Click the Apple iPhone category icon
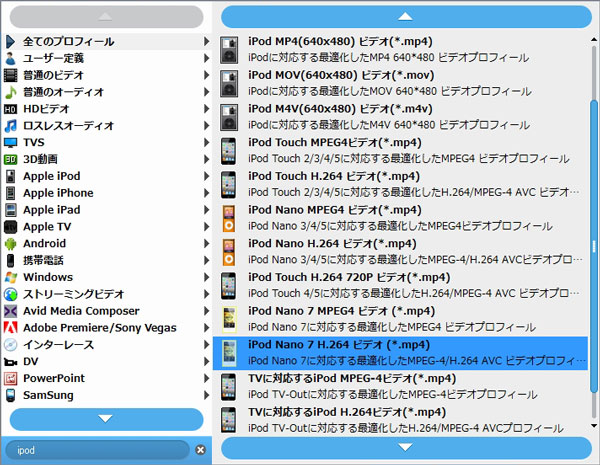Viewport: 600px width, 465px height. click(x=10, y=193)
